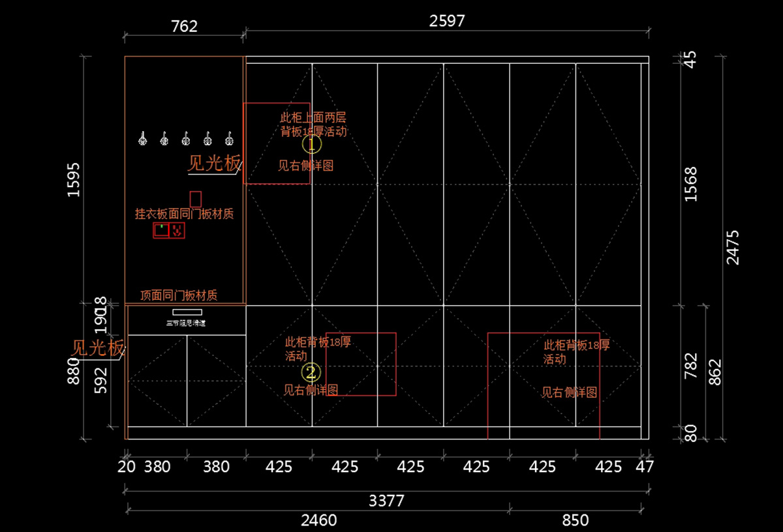Click the 挂衣板面同门板材质 annotation

point(184,214)
